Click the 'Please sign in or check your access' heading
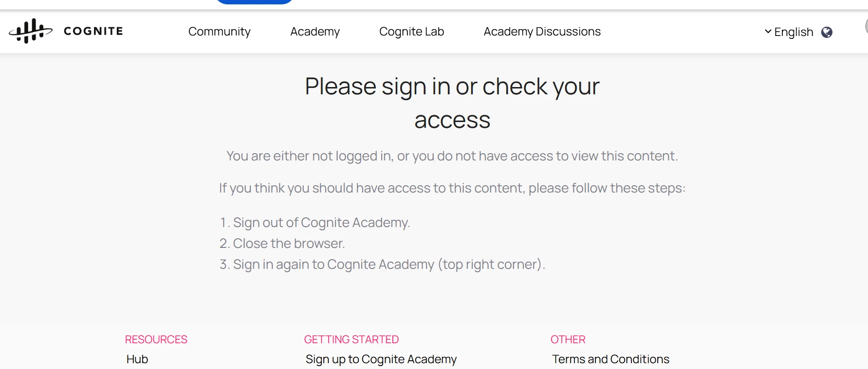 coord(452,103)
